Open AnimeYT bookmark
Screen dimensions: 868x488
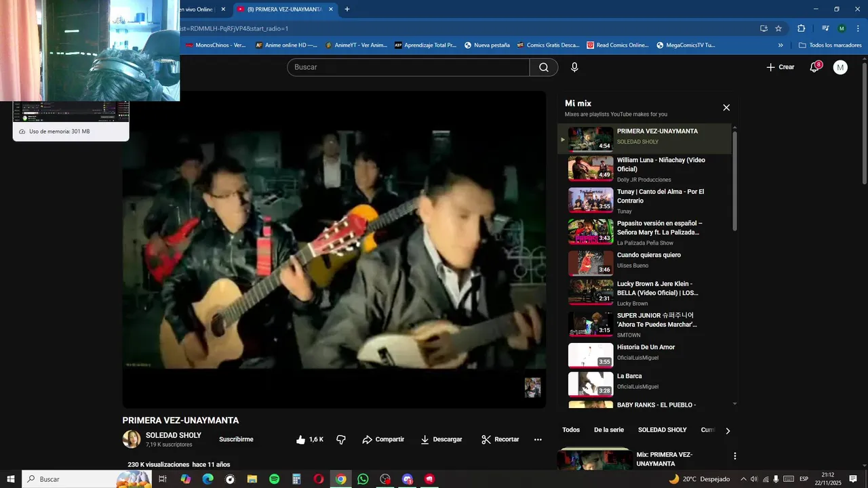[x=356, y=45]
